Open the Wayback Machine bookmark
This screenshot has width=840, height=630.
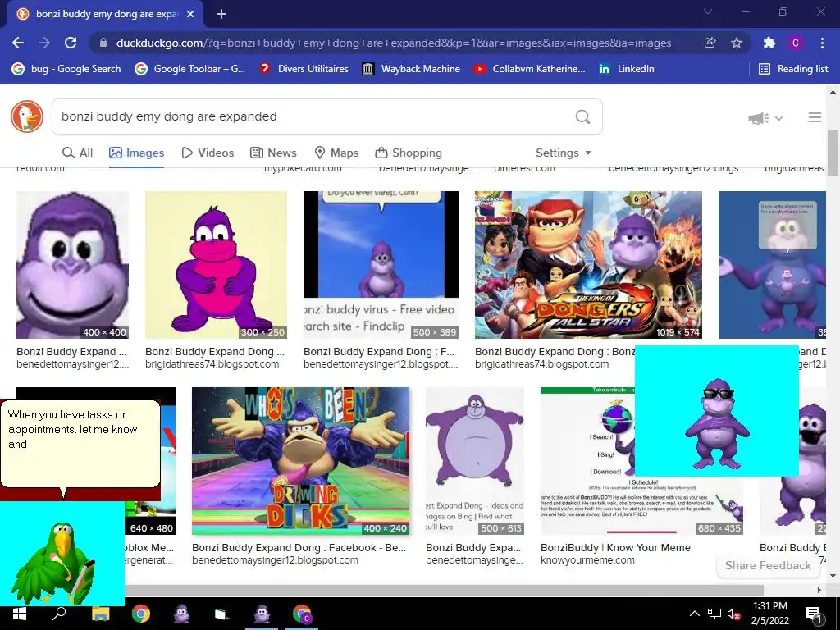411,69
